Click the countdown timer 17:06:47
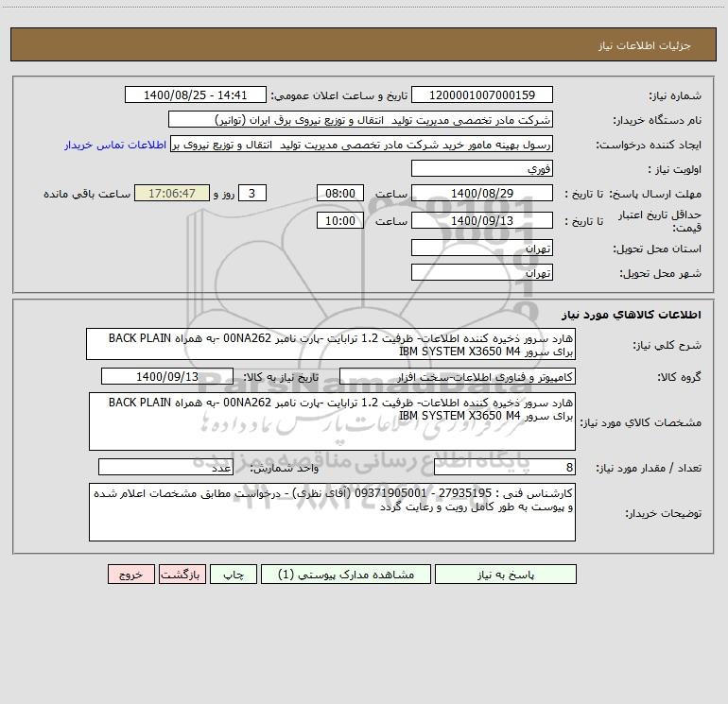728x704 pixels. 172,193
